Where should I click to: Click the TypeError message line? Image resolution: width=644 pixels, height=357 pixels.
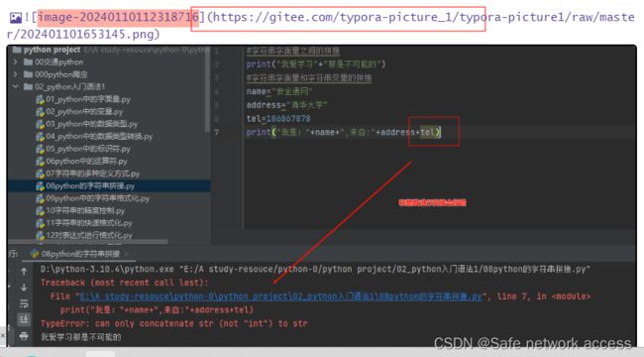click(174, 323)
